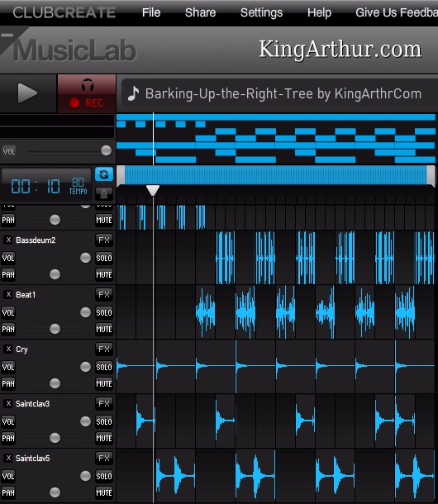Click the first Bassdeum2 waveform clip
438x504 pixels.
225,258
